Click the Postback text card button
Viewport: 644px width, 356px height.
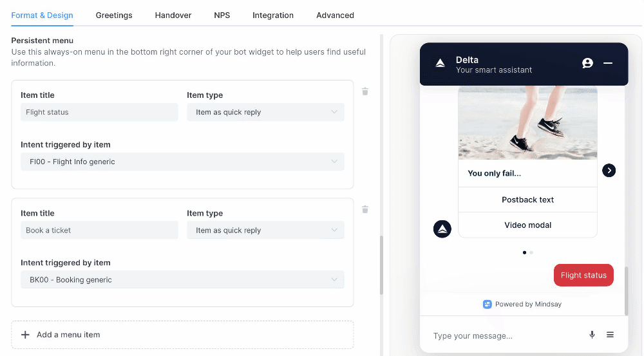click(x=527, y=200)
